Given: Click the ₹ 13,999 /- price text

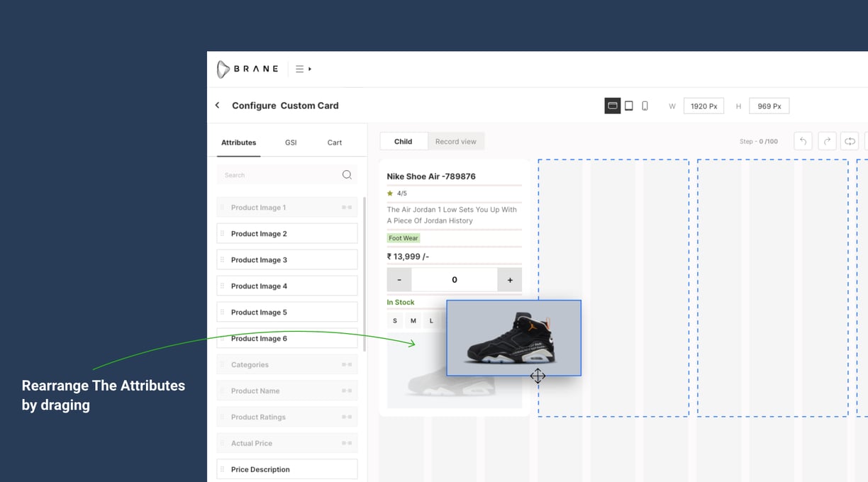Looking at the screenshot, I should click(x=408, y=257).
